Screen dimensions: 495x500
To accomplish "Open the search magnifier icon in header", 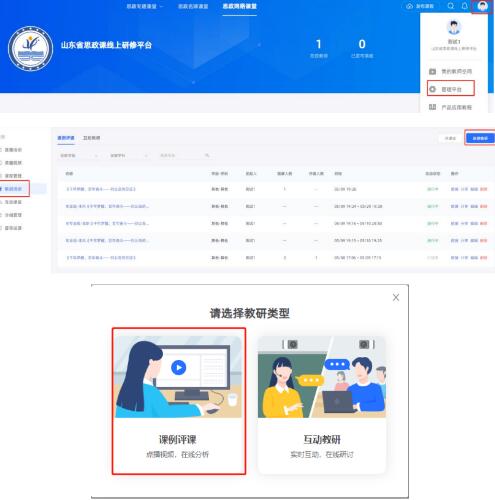I will [451, 6].
